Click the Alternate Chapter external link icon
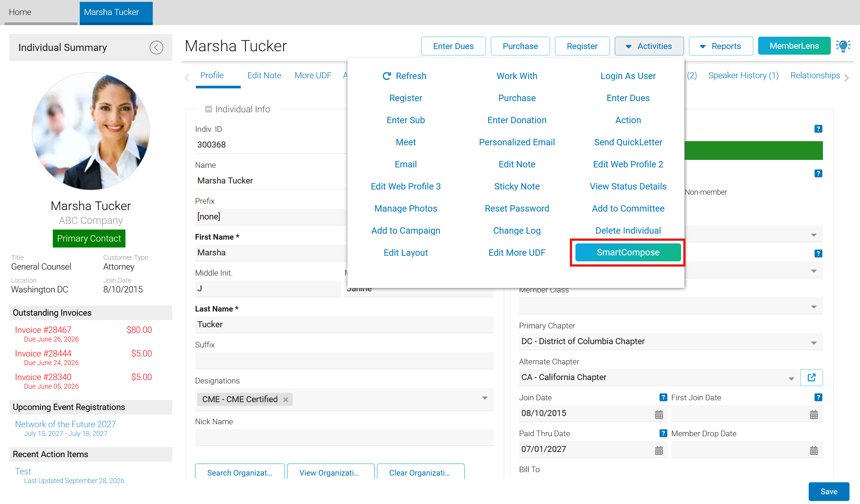The height and width of the screenshot is (504, 860). [811, 377]
